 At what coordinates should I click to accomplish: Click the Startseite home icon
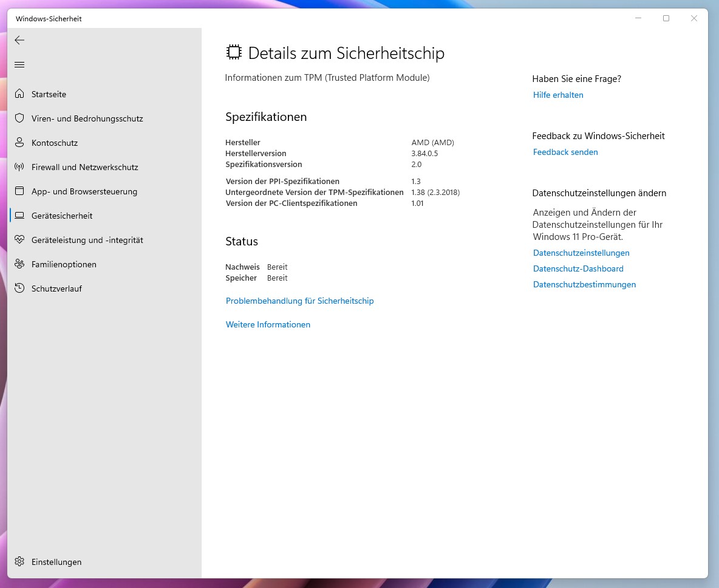pyautogui.click(x=19, y=94)
